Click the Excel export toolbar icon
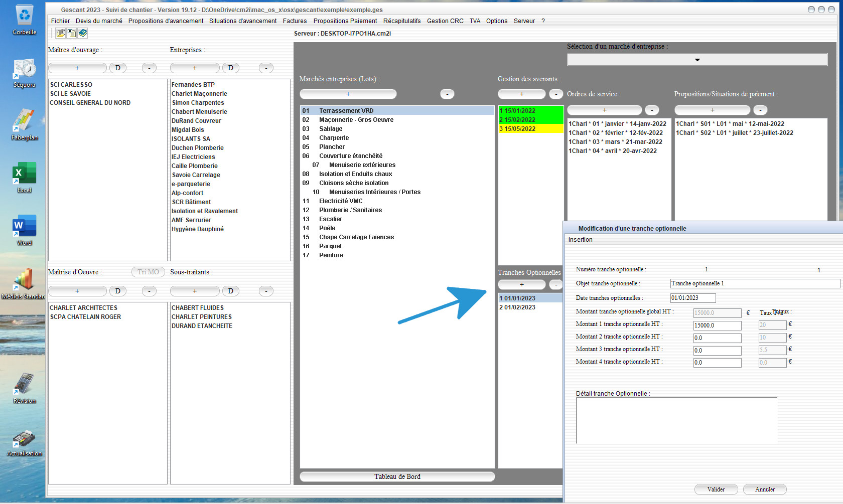This screenshot has width=843, height=504. (72, 33)
